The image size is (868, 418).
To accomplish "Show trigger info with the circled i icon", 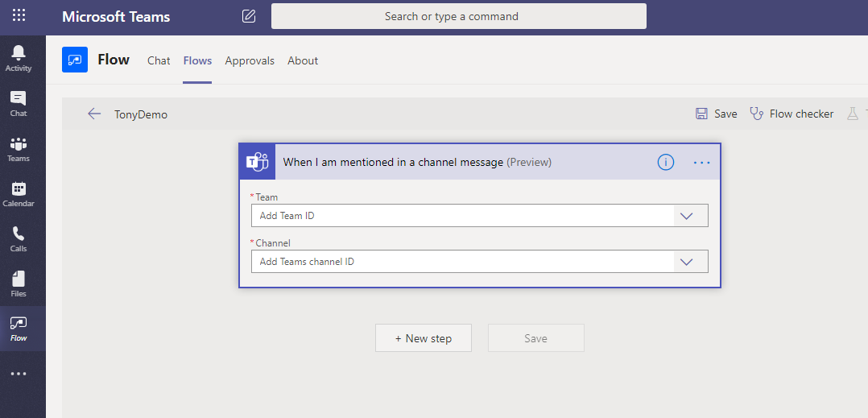I will pos(665,162).
